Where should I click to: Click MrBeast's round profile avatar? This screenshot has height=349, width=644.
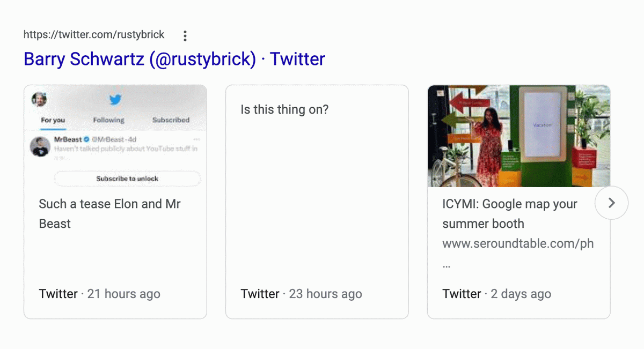point(40,147)
